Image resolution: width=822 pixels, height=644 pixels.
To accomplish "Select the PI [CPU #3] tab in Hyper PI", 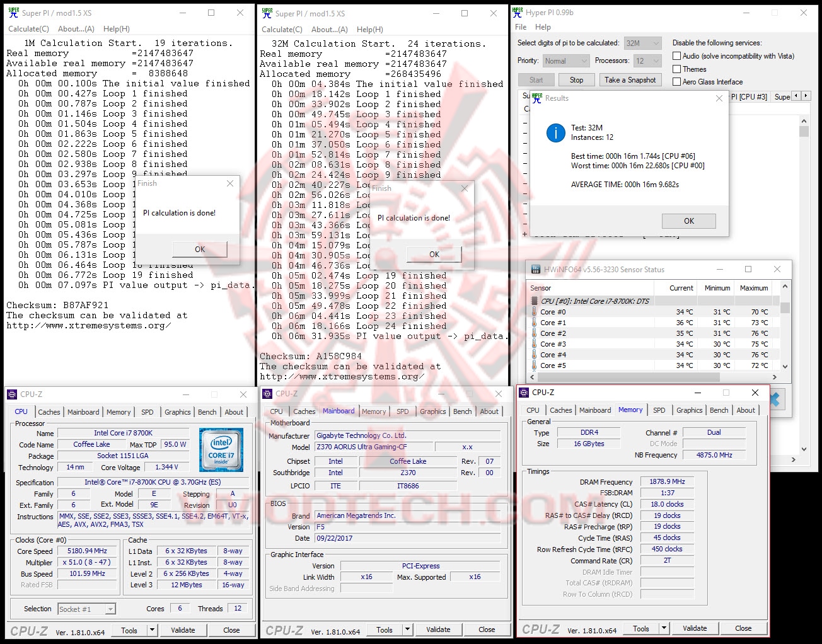I will (x=749, y=97).
